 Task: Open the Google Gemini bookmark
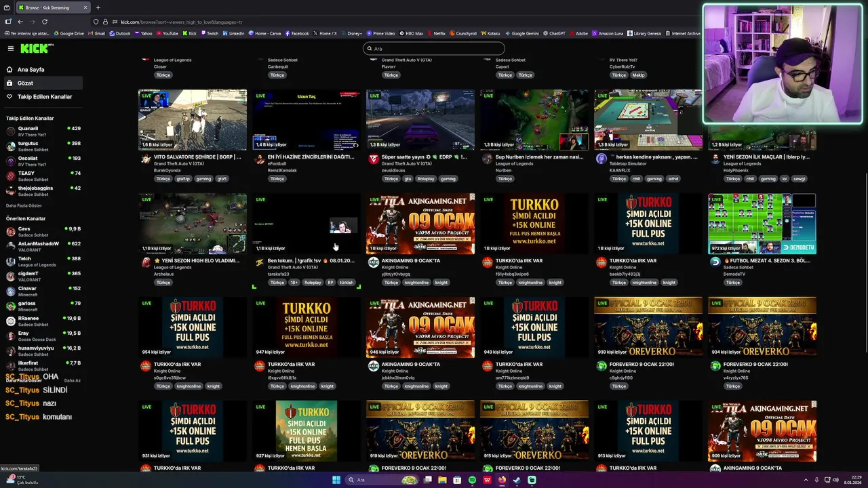[x=521, y=33]
